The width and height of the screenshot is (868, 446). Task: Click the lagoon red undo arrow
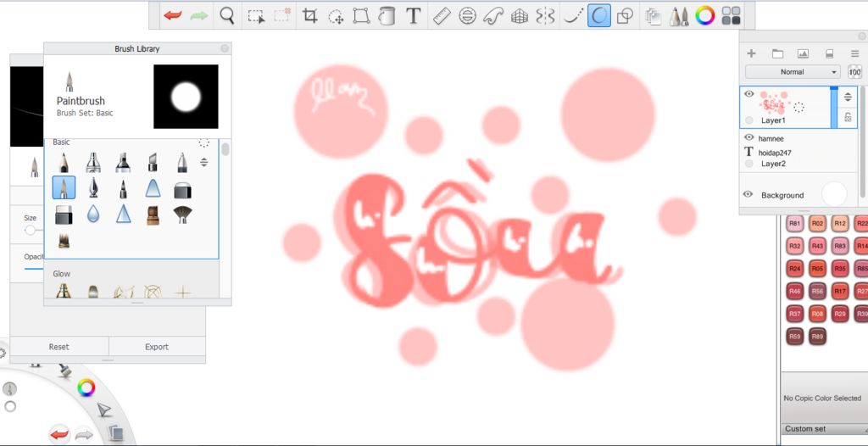[x=60, y=434]
